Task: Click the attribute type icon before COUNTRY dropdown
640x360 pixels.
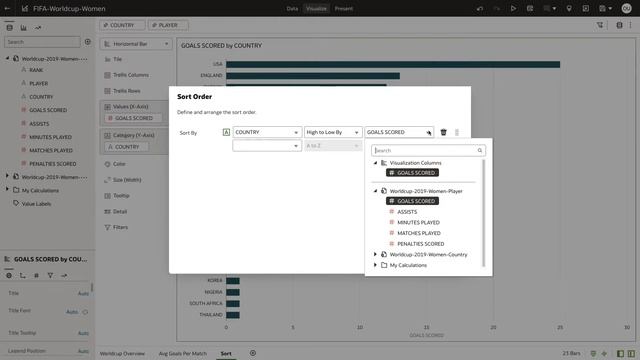Action: point(226,132)
